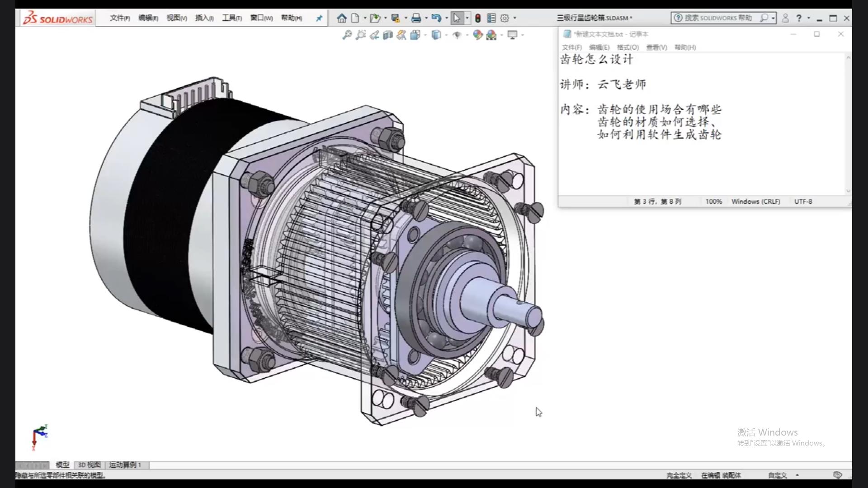
Task: Click the search magnifier in SolidWorks help box
Action: tap(764, 18)
